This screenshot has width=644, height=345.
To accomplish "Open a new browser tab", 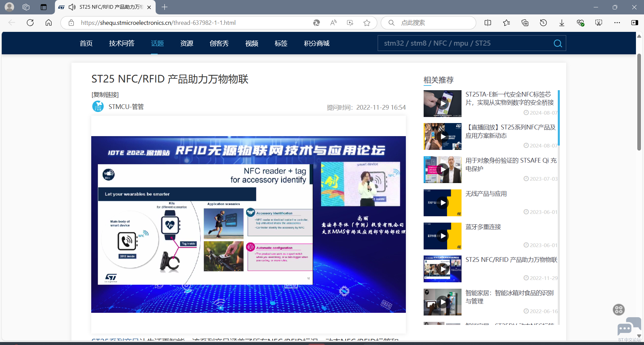I will pos(164,7).
